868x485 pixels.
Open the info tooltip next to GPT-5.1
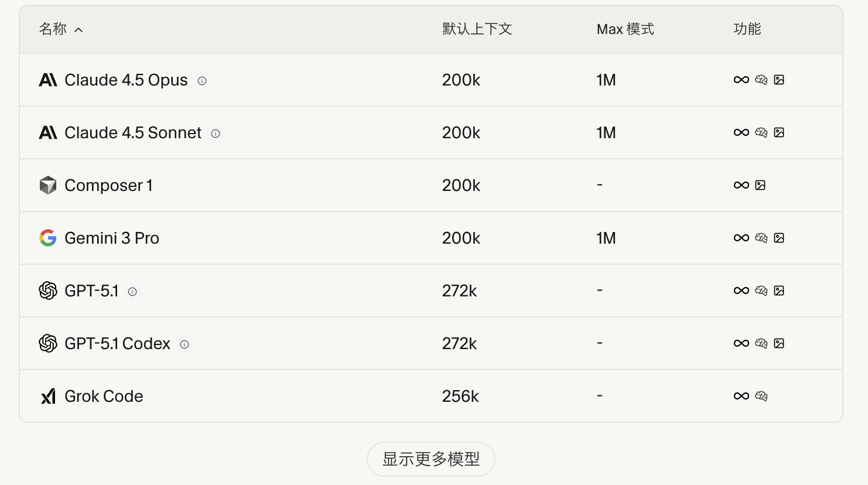[132, 291]
